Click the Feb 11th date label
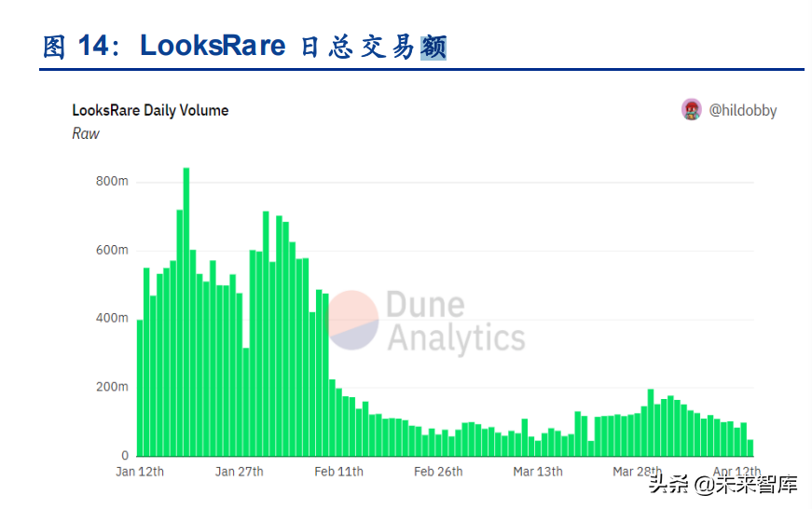This screenshot has height=509, width=812. tap(338, 472)
